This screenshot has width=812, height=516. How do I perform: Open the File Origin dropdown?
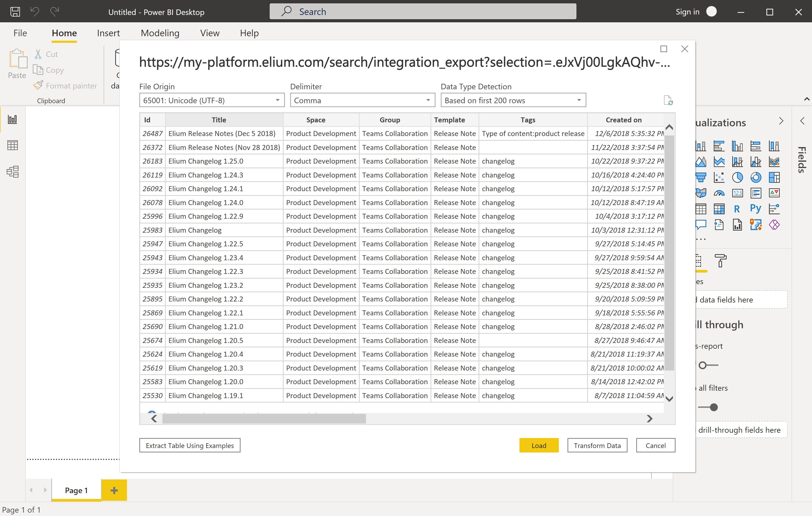click(212, 100)
